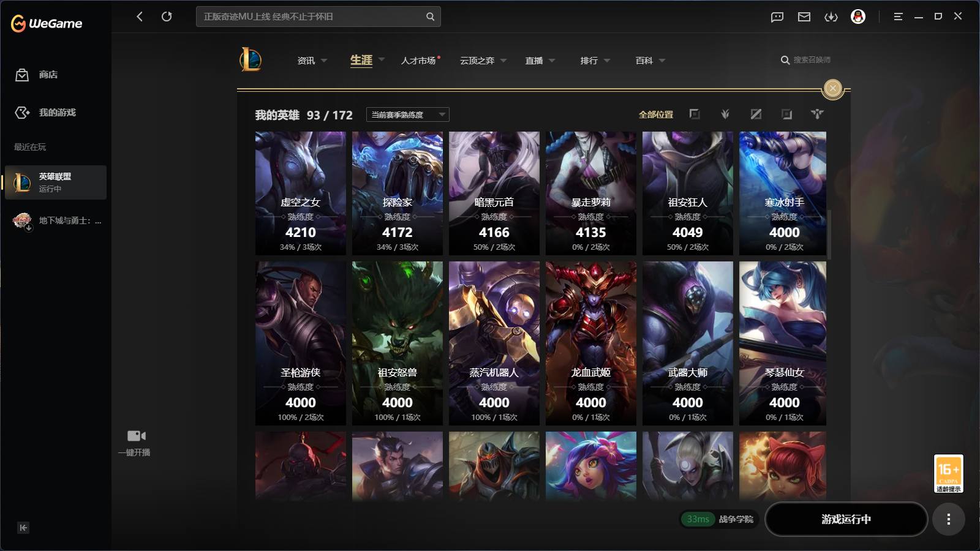The image size is (980, 551).
Task: Click the WeGame logo
Action: [x=47, y=23]
